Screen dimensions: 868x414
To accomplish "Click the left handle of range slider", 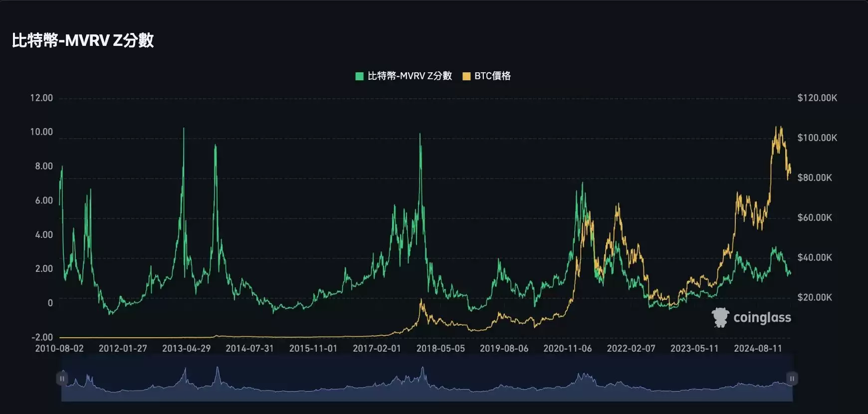I will (62, 379).
